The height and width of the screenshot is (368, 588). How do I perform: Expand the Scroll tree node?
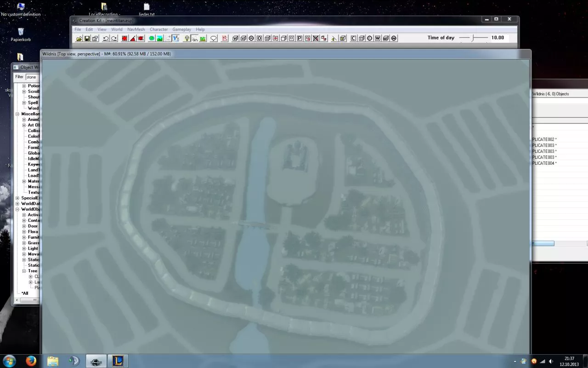24,92
